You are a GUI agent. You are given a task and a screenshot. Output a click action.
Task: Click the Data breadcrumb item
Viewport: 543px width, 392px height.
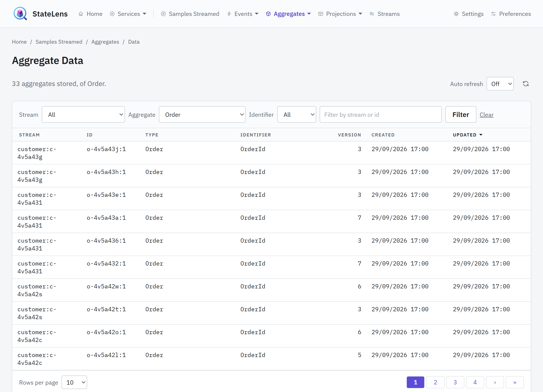(134, 42)
